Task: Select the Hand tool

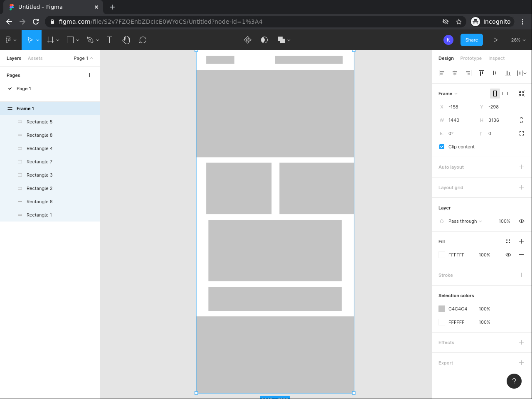Action: (126, 40)
